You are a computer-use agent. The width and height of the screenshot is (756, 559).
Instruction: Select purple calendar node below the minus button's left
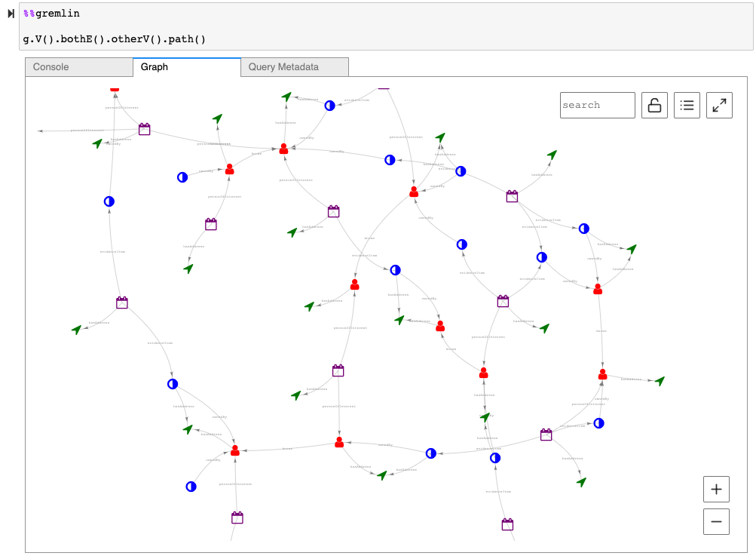pos(507,524)
